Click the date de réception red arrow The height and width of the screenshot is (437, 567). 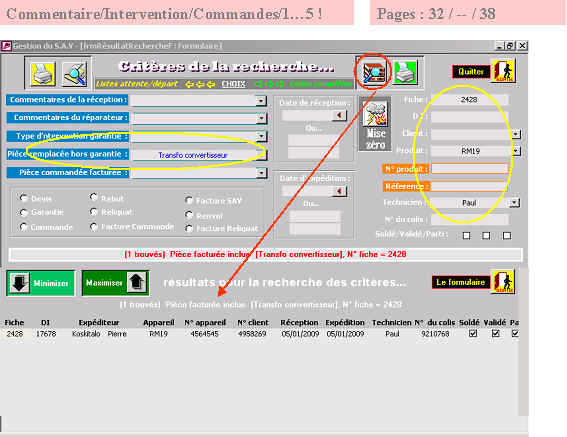[339, 115]
